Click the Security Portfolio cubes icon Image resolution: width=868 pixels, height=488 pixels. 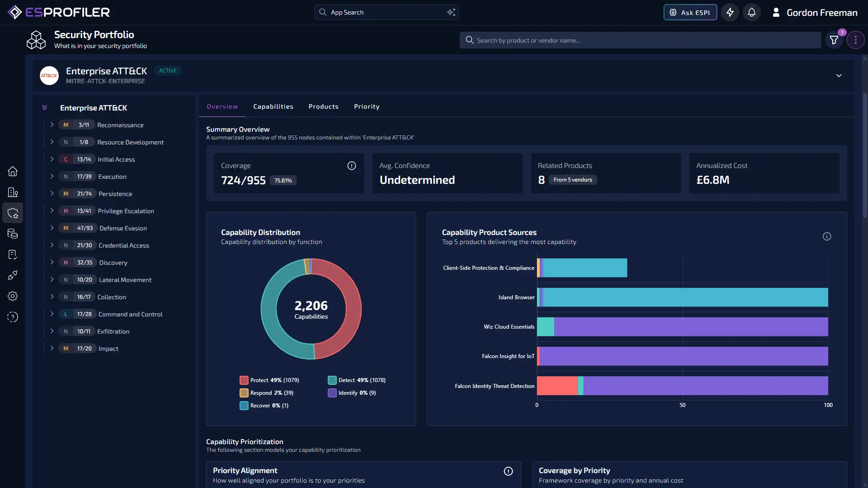(x=36, y=40)
